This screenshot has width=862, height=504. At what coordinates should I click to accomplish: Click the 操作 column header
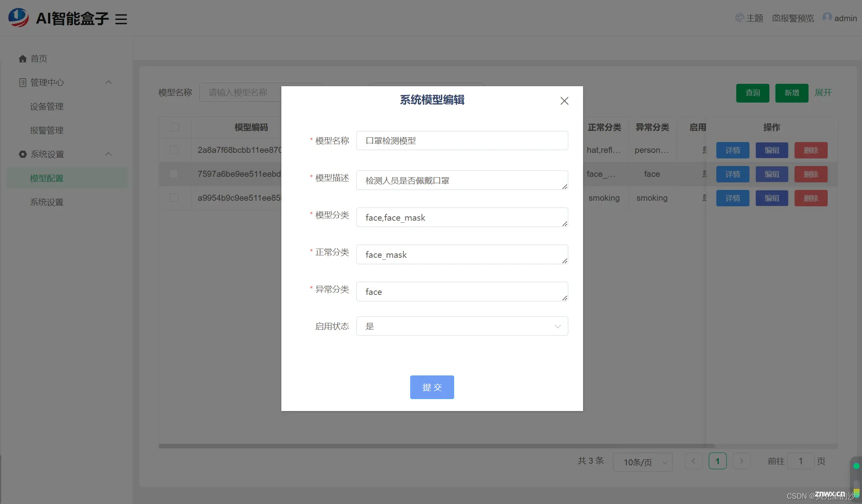click(x=771, y=127)
